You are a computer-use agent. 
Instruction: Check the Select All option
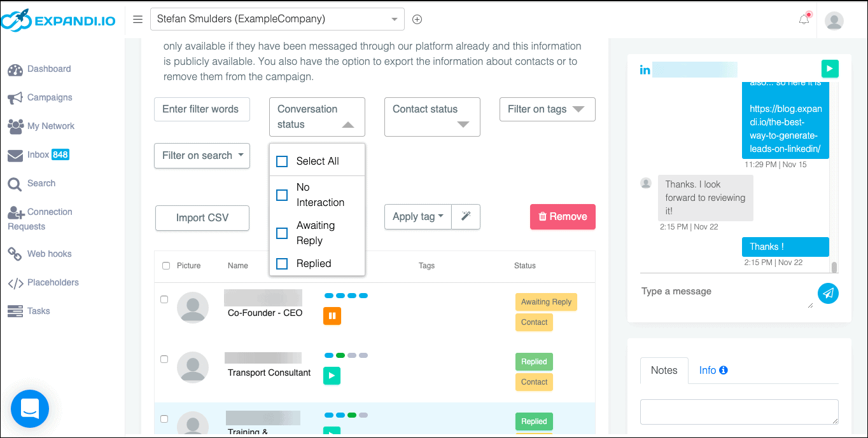[282, 161]
